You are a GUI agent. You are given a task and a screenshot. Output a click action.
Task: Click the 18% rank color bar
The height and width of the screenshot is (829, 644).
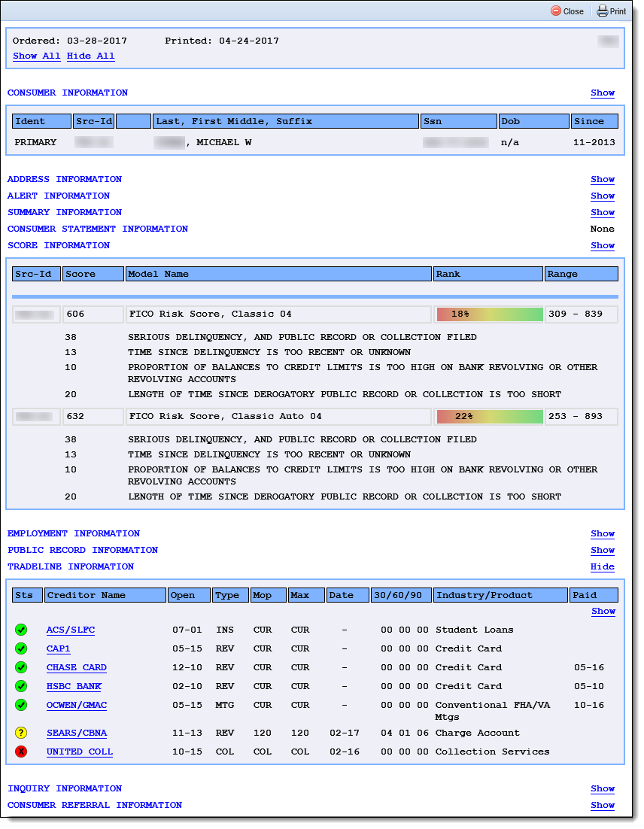[490, 314]
